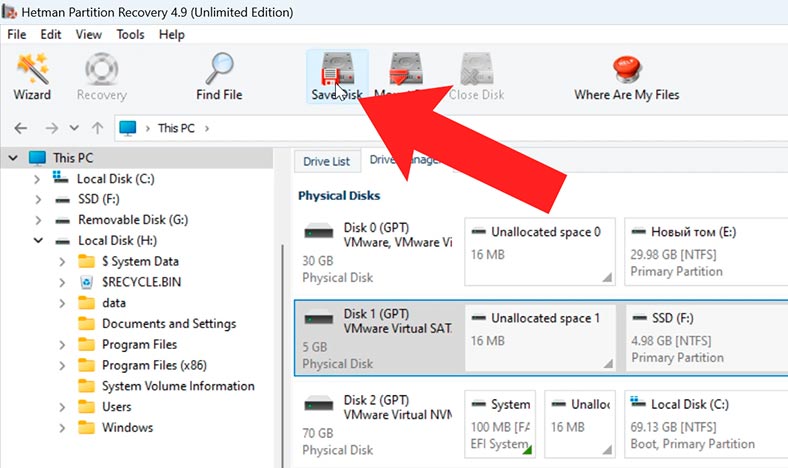Click This PC breadcrumb in address bar

(x=176, y=128)
